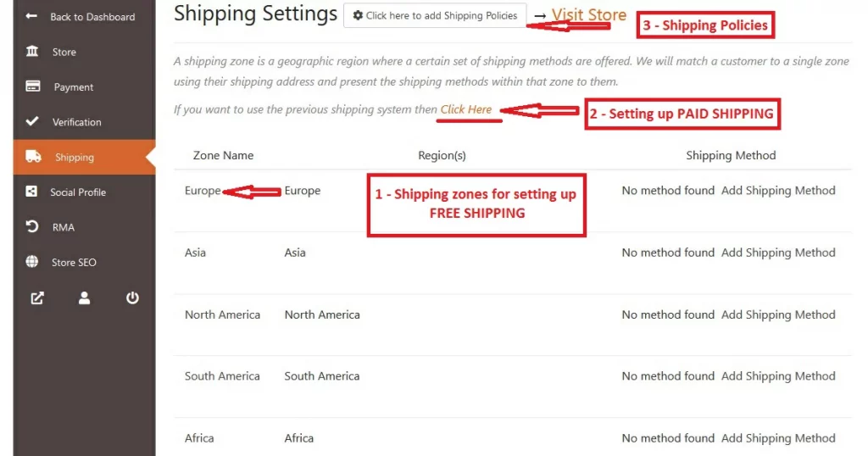
Task: Select the Payment card icon
Action: (x=33, y=86)
